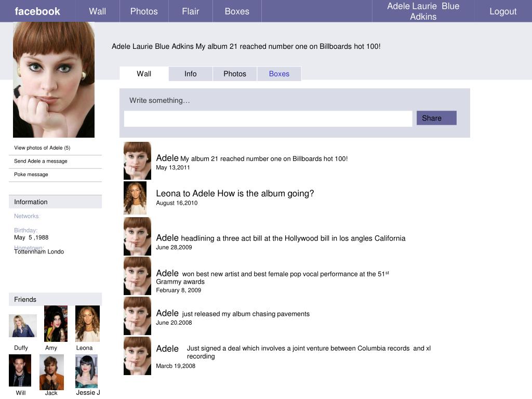Click the date 'Marcb 19,2008'
Viewport: 532px width, 399px height.
176,366
